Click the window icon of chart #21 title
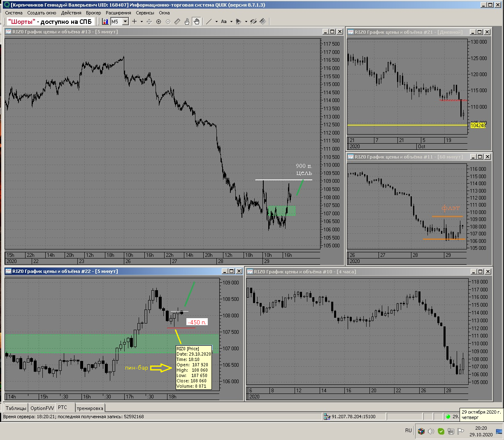Screen dimensions: 504x440 click(x=351, y=32)
